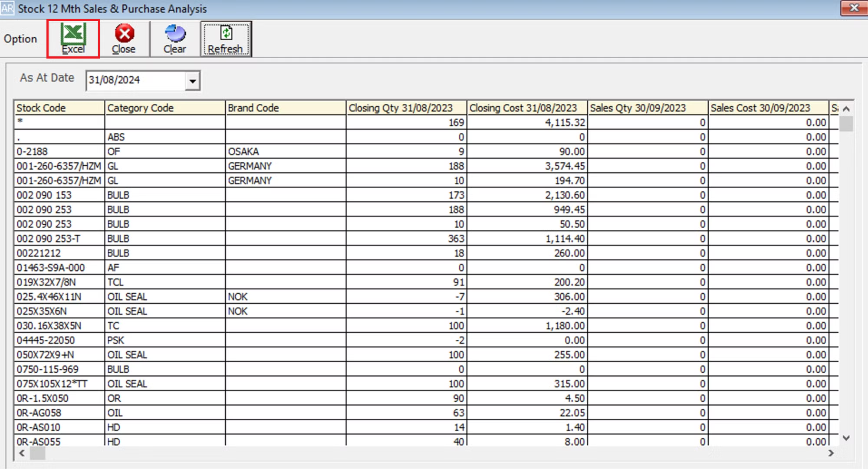The height and width of the screenshot is (469, 868).
Task: Select stock code 002 090 253-T
Action: click(x=59, y=239)
